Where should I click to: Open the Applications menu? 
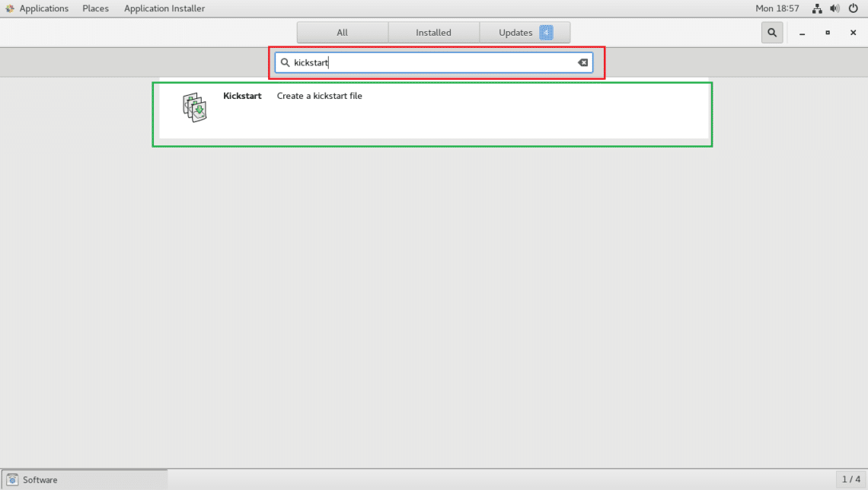[43, 8]
